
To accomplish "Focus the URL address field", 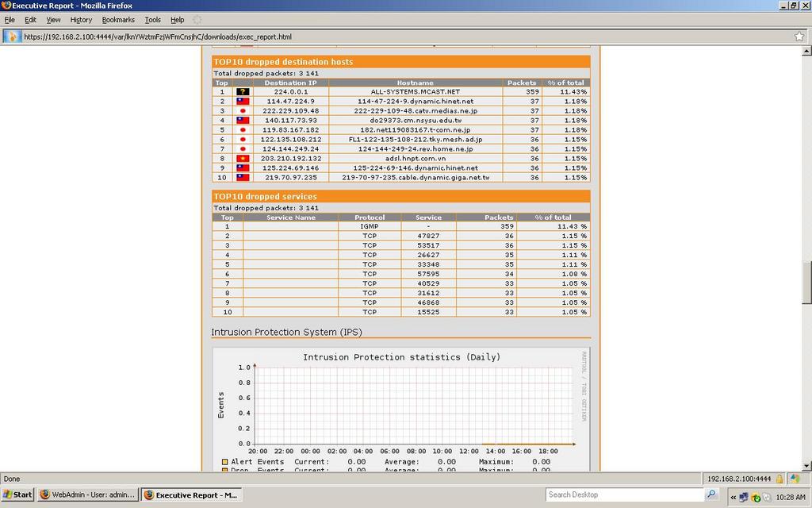I will [407, 37].
